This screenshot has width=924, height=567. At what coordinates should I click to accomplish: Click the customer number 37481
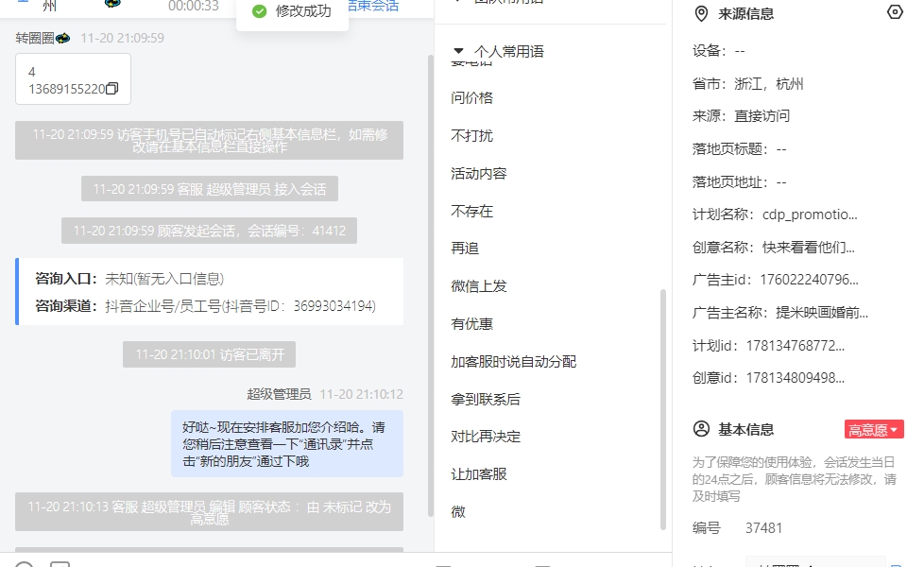click(x=763, y=528)
